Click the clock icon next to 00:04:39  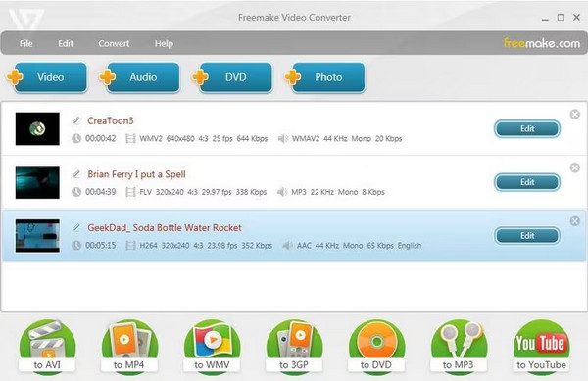pyautogui.click(x=76, y=192)
